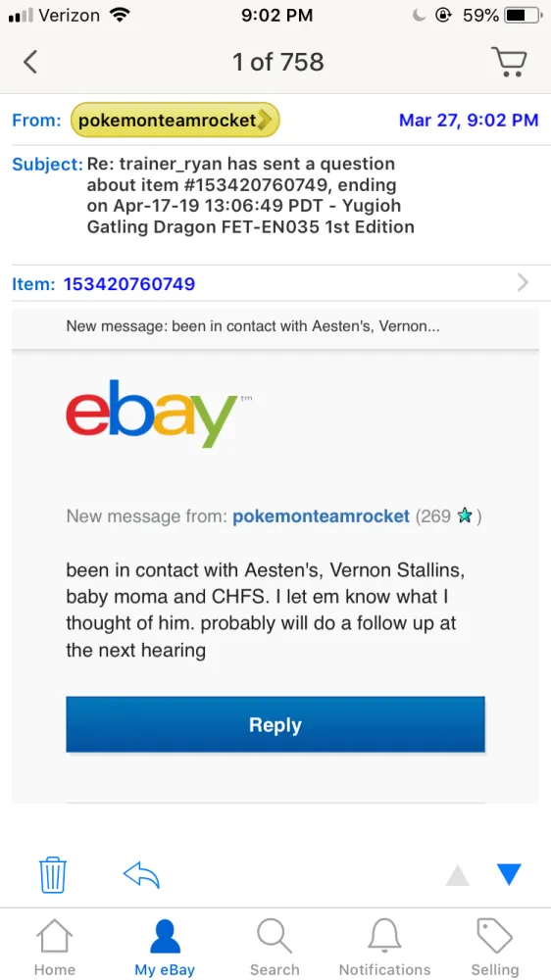The height and width of the screenshot is (980, 551).
Task: Open pokemonteamrocket profile link in message
Action: pyautogui.click(x=321, y=516)
